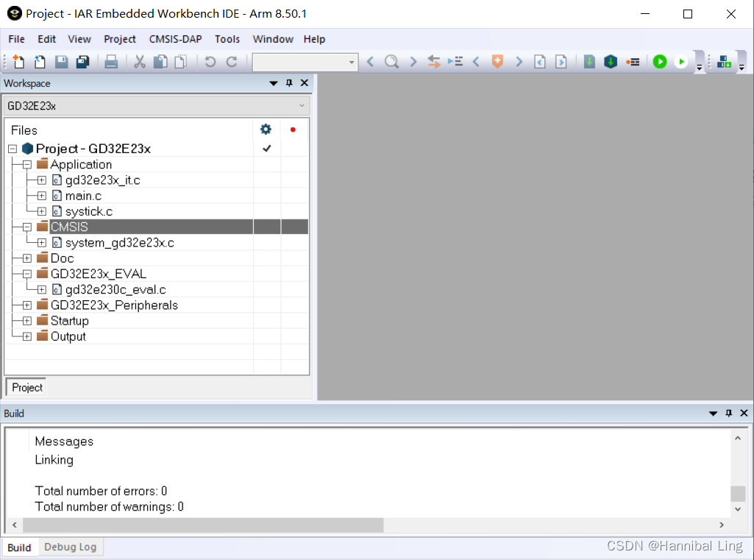Open the Window menu
The width and height of the screenshot is (754, 560).
(x=273, y=39)
